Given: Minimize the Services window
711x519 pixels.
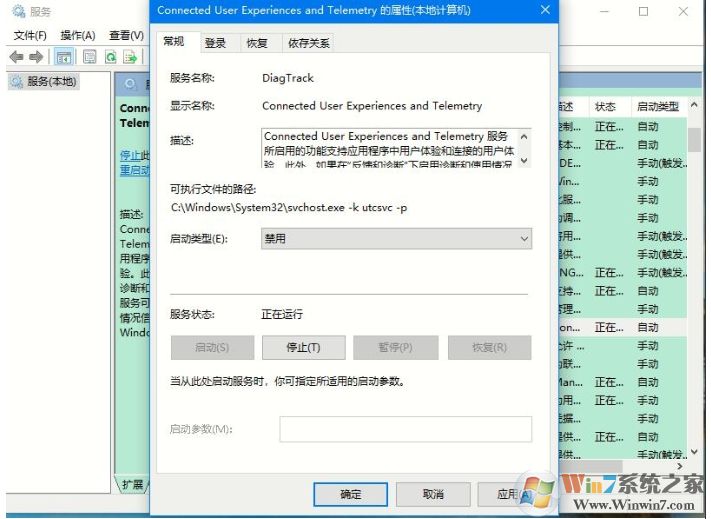Looking at the screenshot, I should point(604,11).
